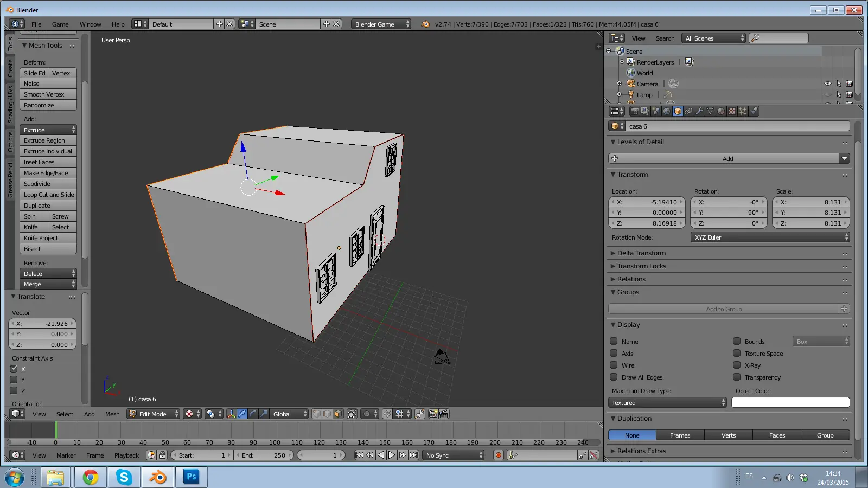The image size is (868, 488).
Task: Open Particles properties tab
Action: pos(743,111)
